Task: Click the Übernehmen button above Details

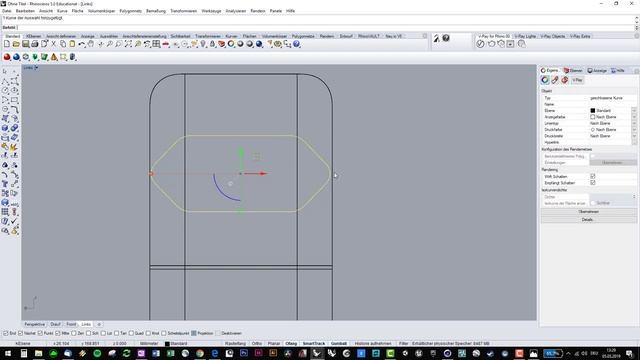Action: [x=589, y=212]
